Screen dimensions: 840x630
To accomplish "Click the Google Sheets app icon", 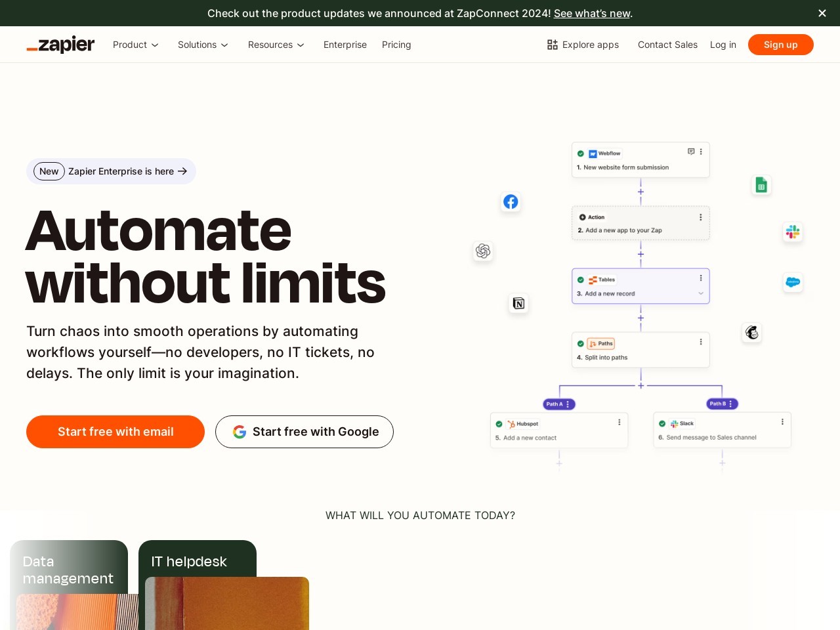I will [761, 185].
